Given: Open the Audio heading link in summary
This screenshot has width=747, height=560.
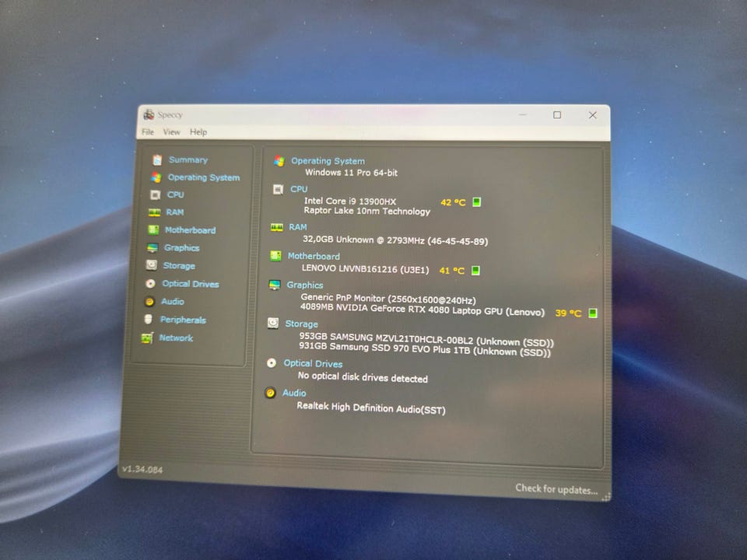Looking at the screenshot, I should pos(294,393).
